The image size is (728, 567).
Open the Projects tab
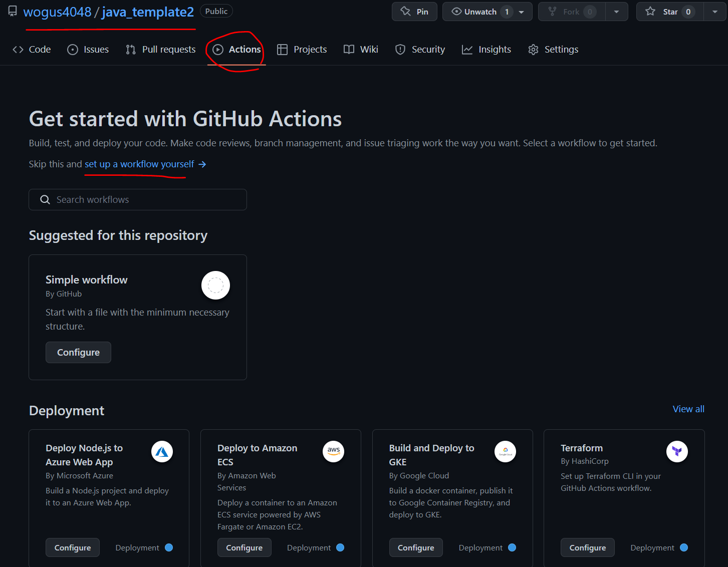pyautogui.click(x=302, y=50)
